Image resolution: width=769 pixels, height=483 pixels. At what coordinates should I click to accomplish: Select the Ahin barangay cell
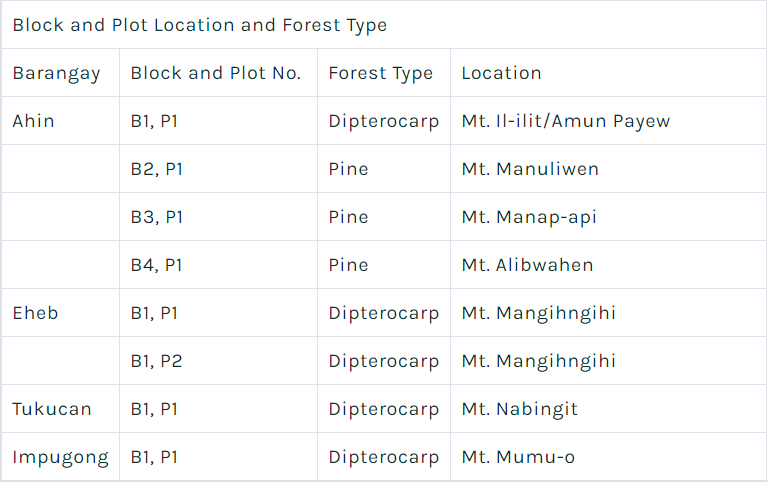pos(33,121)
